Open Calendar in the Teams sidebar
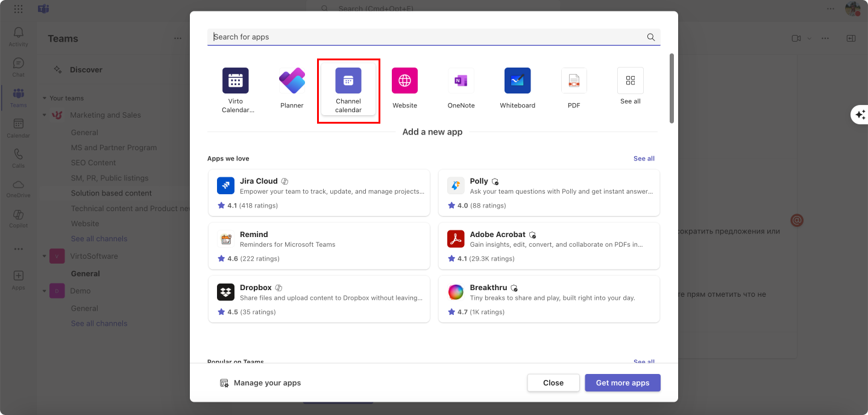This screenshot has width=868, height=415. click(x=18, y=127)
